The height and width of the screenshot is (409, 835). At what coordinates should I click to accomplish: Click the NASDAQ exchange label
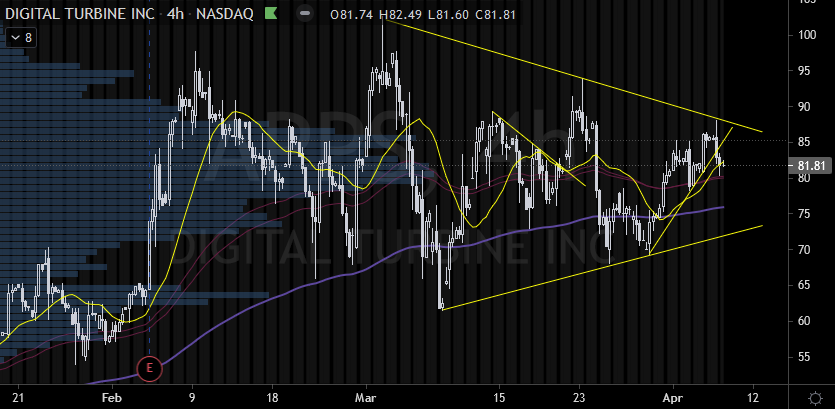(225, 14)
